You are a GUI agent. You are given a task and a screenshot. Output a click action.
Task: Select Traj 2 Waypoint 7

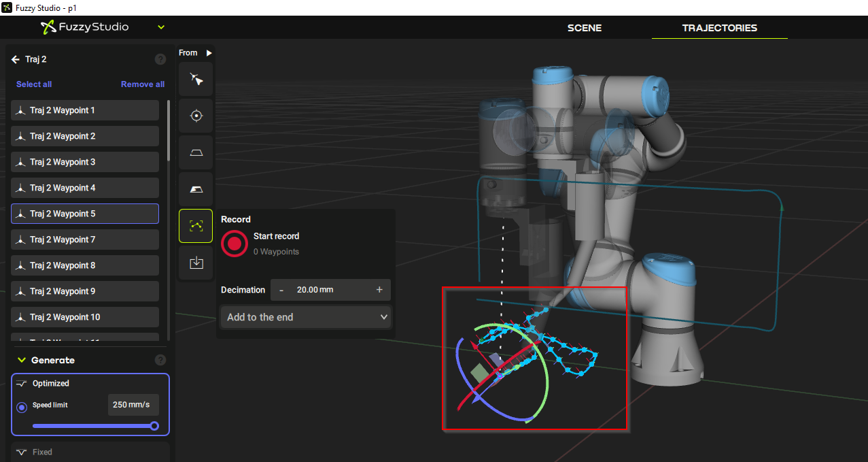[84, 240]
